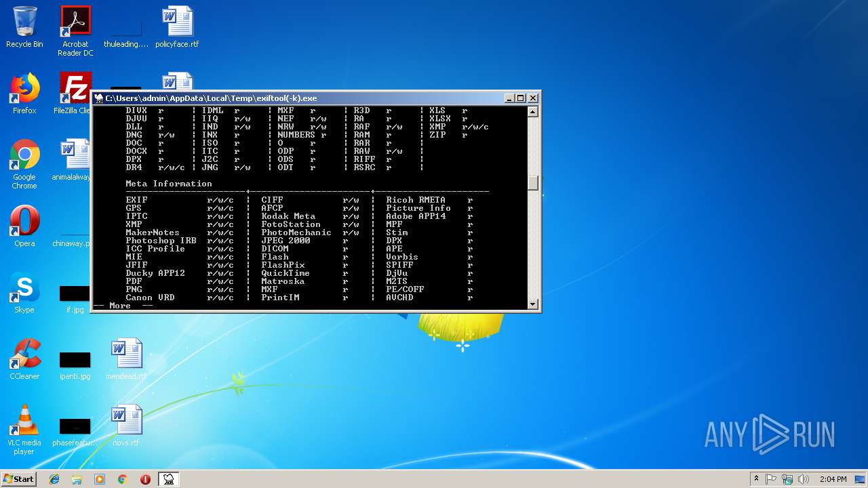This screenshot has width=868, height=488.
Task: Click the console scrollbar up arrow
Action: pos(533,112)
